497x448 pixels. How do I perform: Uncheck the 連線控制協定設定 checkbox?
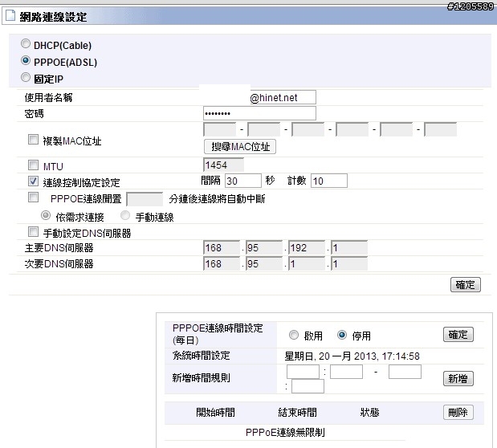point(33,181)
